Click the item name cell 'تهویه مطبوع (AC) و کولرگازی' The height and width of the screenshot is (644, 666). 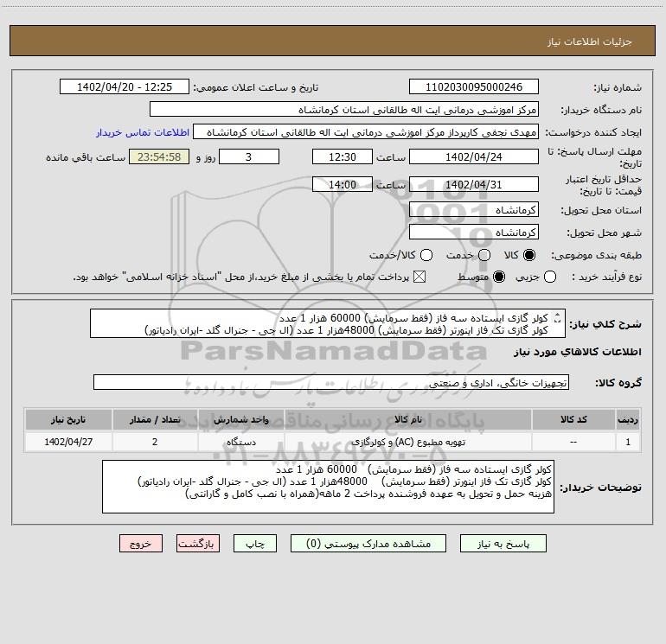click(x=408, y=442)
